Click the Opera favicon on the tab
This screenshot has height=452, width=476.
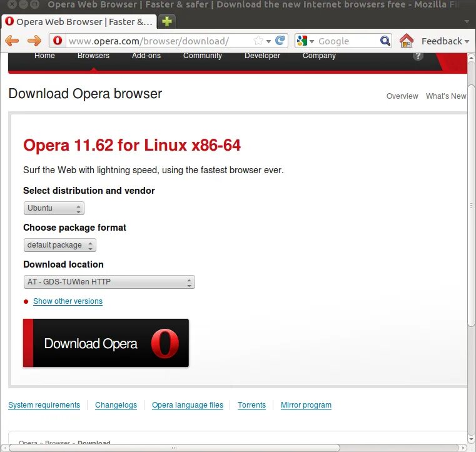point(9,21)
